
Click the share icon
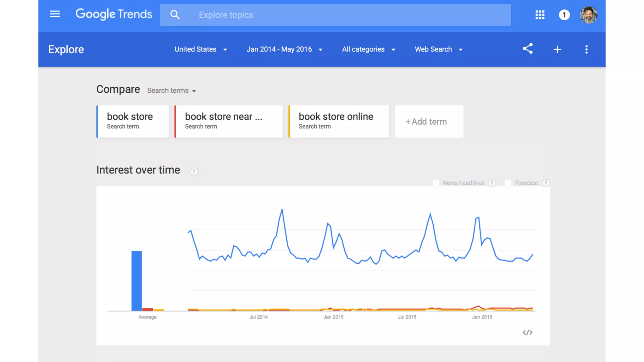pyautogui.click(x=528, y=49)
